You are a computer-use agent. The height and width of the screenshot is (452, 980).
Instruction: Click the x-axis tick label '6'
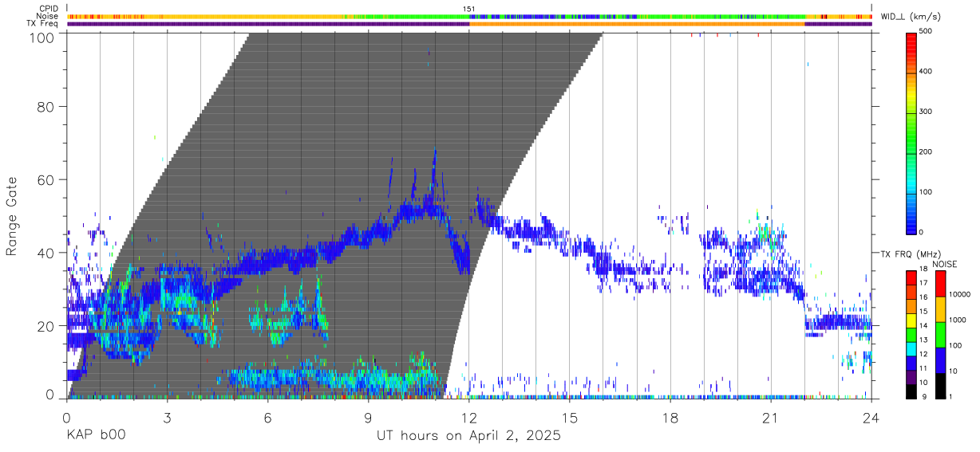point(267,419)
